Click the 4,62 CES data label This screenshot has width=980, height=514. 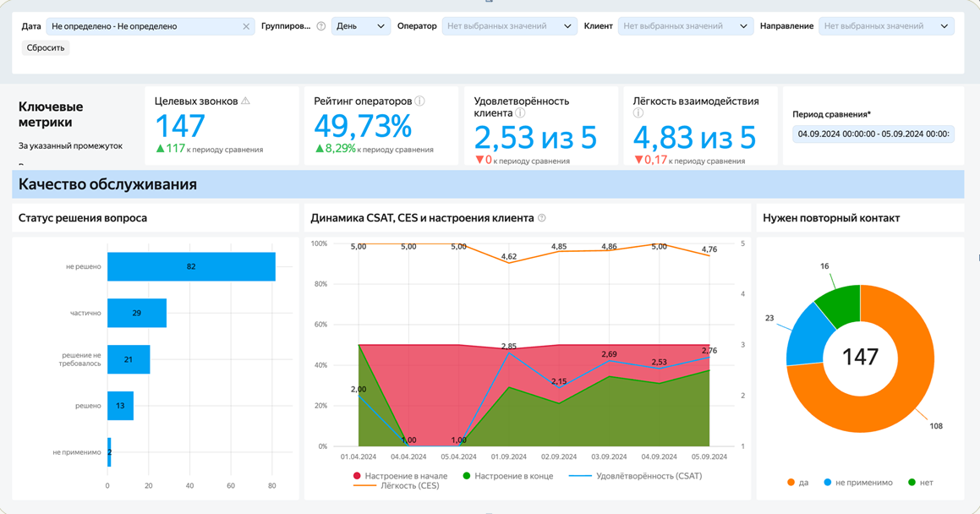[509, 257]
